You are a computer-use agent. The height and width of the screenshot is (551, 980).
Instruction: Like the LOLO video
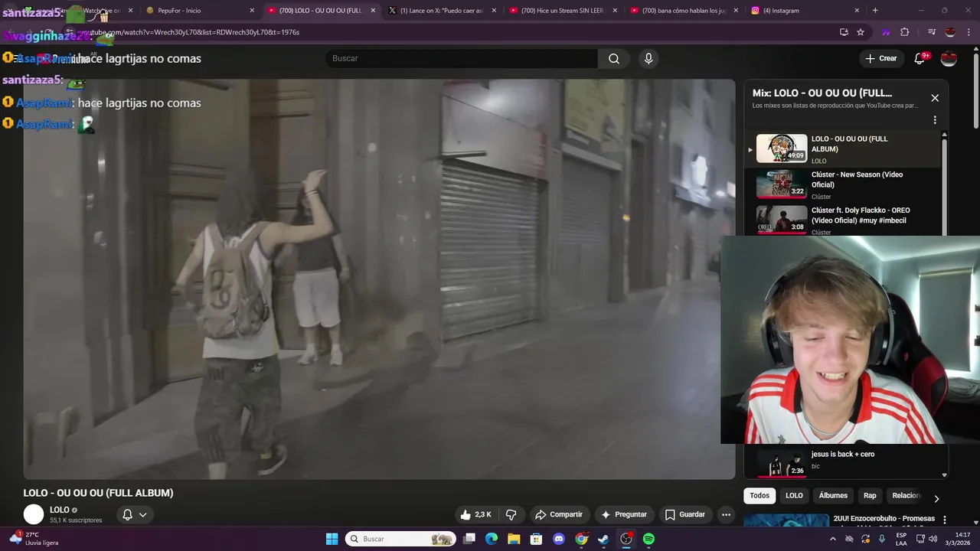(x=475, y=515)
